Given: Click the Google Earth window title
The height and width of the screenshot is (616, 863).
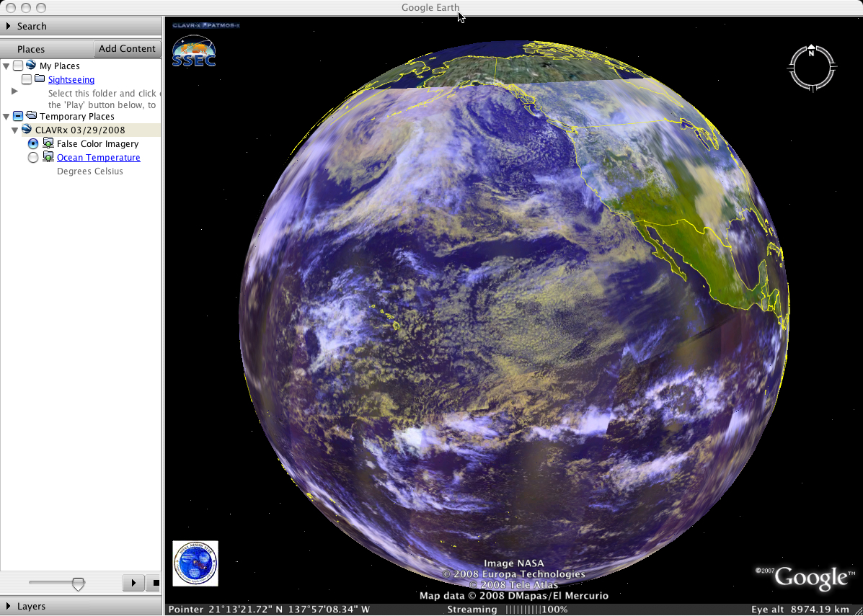Looking at the screenshot, I should (x=430, y=8).
